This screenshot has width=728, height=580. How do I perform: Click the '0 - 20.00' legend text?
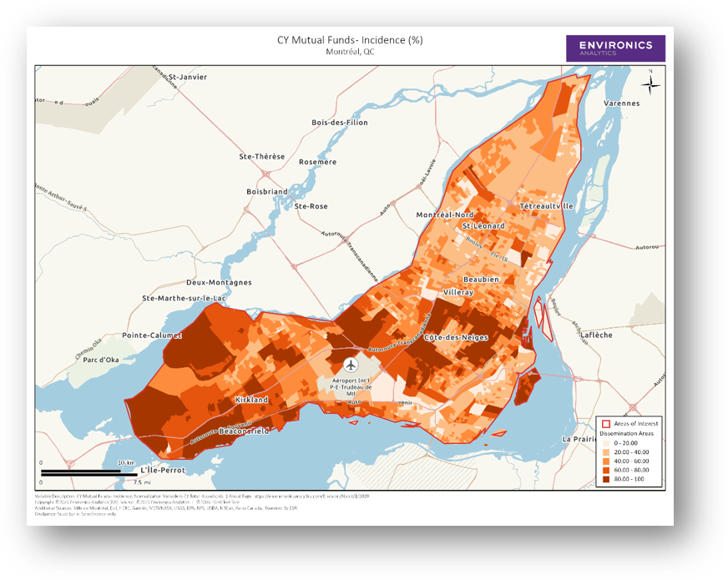click(x=626, y=443)
